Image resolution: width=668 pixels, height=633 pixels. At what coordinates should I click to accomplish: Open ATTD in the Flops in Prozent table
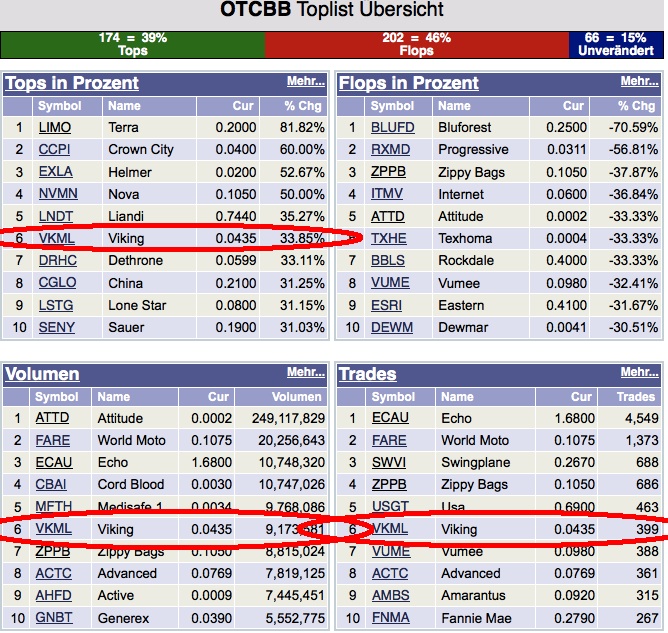387,216
